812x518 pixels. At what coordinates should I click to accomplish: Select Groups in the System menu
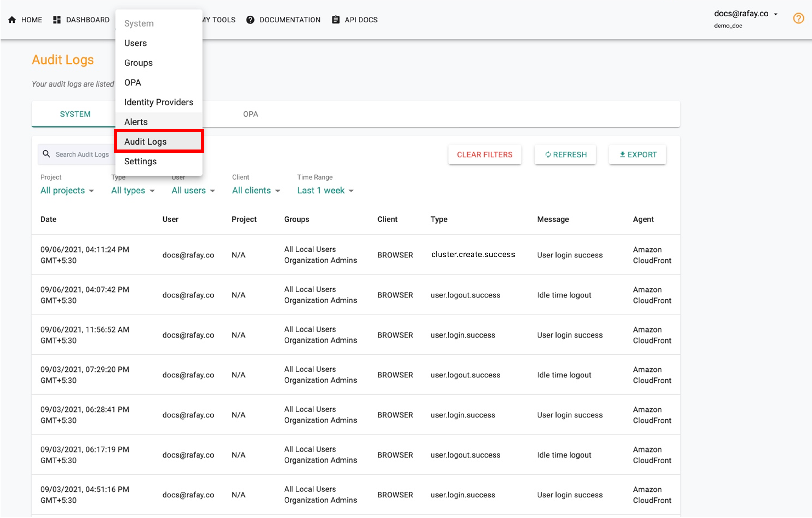(x=159, y=63)
